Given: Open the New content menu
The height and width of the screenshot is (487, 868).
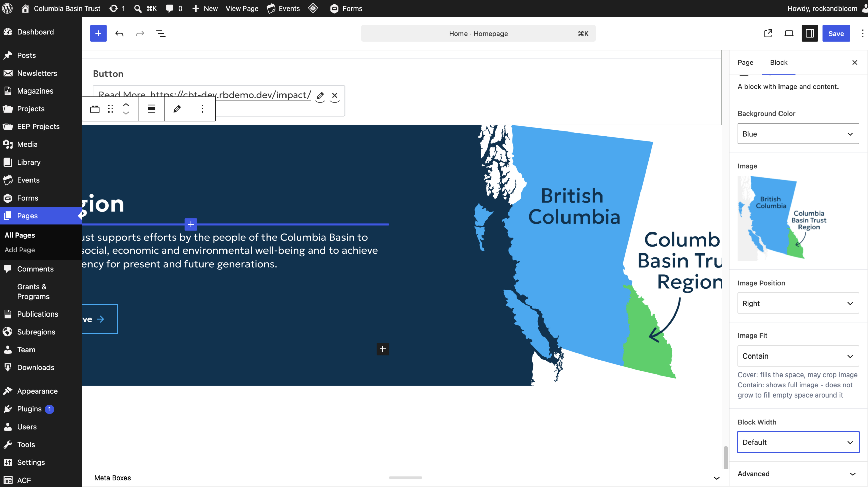Looking at the screenshot, I should point(205,8).
